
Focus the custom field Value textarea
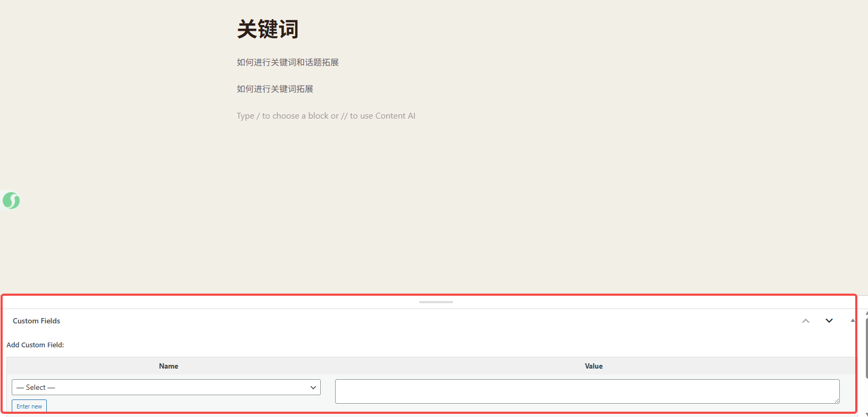[x=587, y=391]
